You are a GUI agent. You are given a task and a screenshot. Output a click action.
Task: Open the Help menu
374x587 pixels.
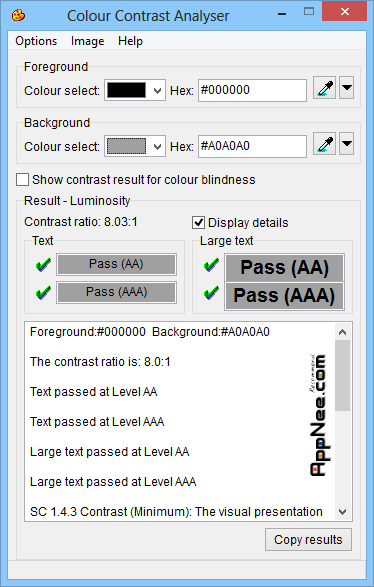point(130,41)
